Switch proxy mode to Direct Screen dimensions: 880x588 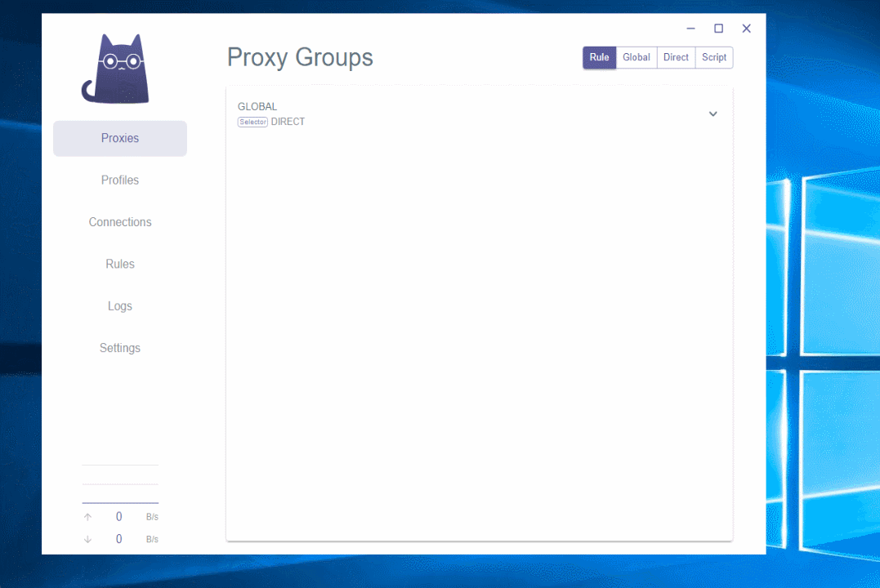tap(676, 58)
